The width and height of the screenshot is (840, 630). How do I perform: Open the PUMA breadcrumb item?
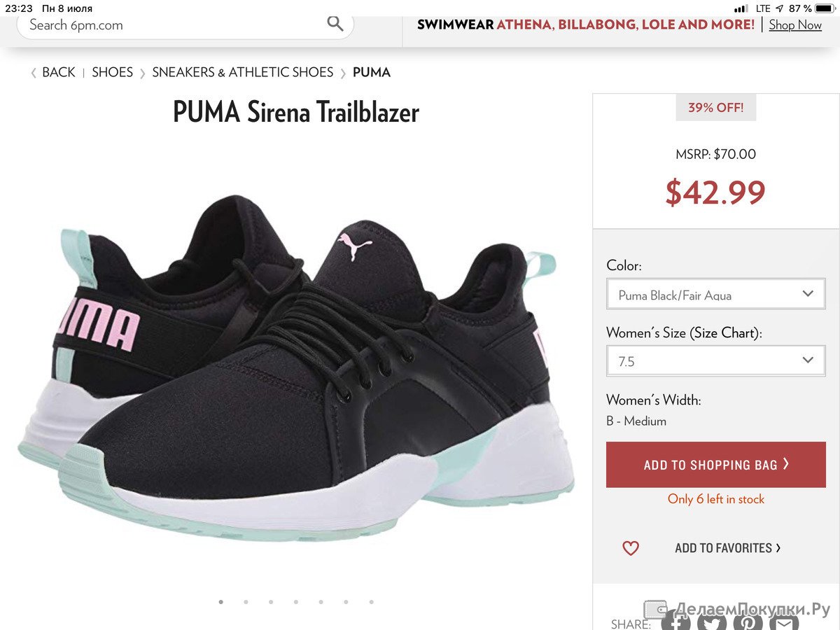(x=372, y=72)
